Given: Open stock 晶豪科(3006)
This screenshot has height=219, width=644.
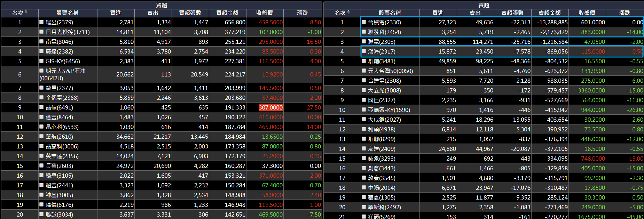Looking at the screenshot, I should 62,146.
